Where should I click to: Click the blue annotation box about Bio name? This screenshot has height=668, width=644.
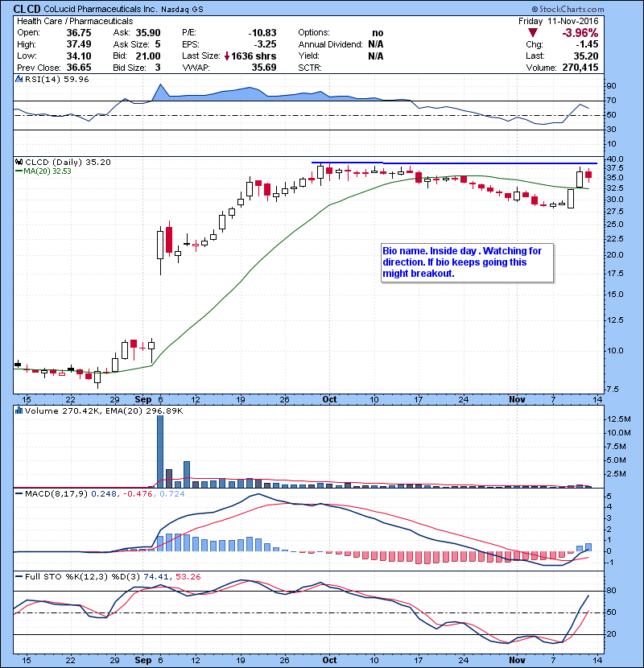[468, 262]
